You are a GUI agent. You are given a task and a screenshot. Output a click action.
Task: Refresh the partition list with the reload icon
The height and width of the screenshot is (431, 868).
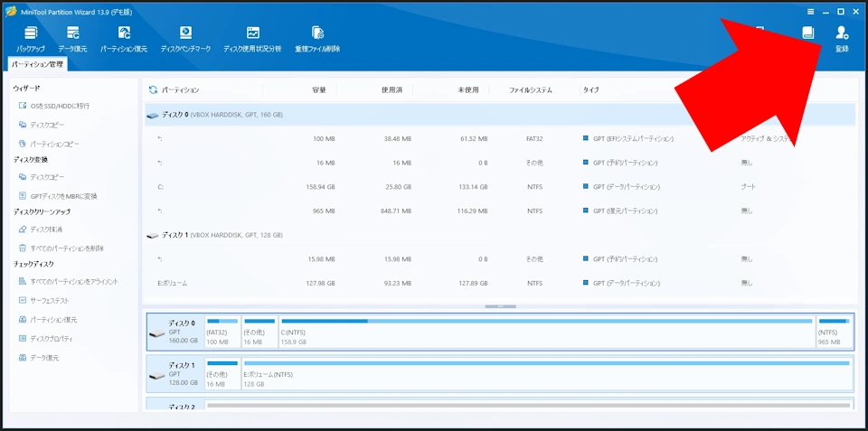[154, 89]
